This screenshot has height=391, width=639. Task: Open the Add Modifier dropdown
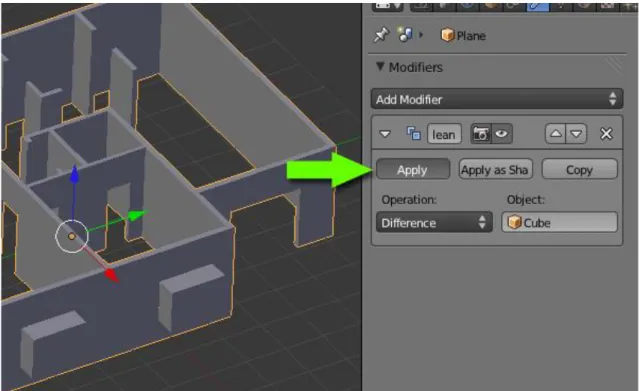tap(497, 99)
